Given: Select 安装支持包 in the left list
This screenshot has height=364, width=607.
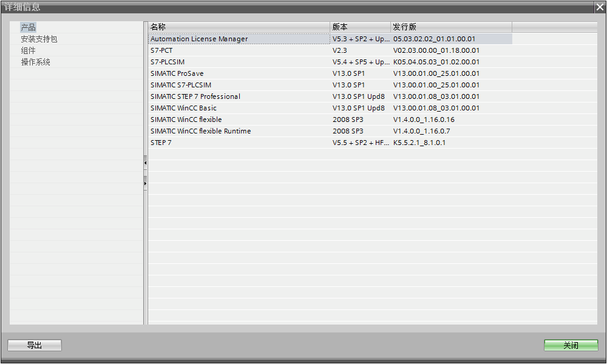Looking at the screenshot, I should click(x=39, y=39).
